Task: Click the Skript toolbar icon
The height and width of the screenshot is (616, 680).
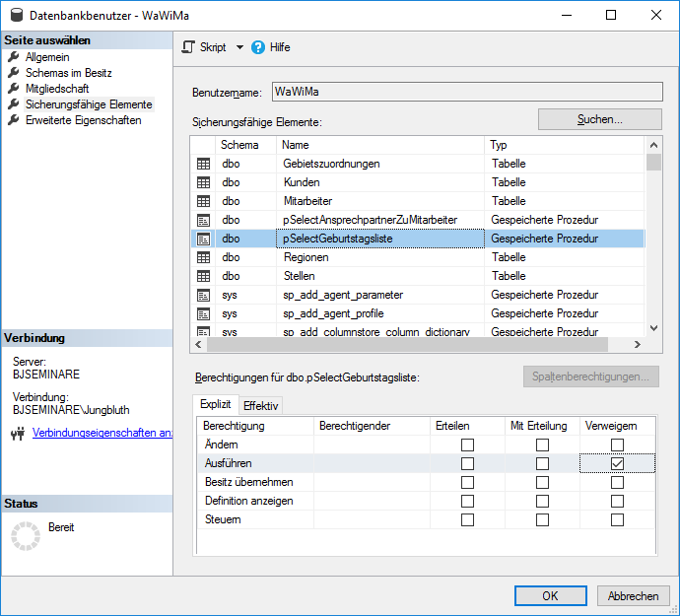Action: tap(189, 47)
